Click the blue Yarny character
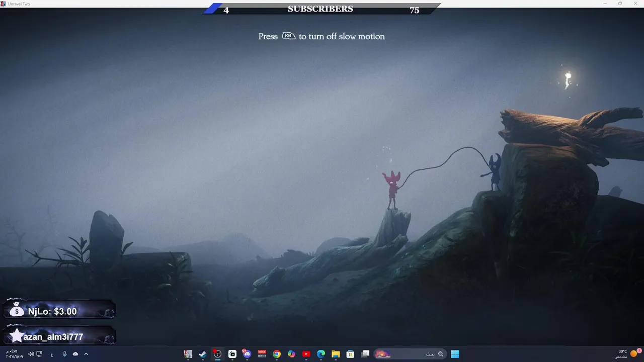644x362 pixels. [x=494, y=172]
